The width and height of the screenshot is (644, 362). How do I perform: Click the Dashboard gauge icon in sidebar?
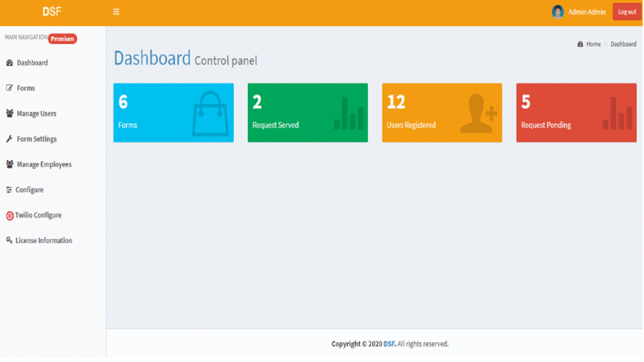10,63
